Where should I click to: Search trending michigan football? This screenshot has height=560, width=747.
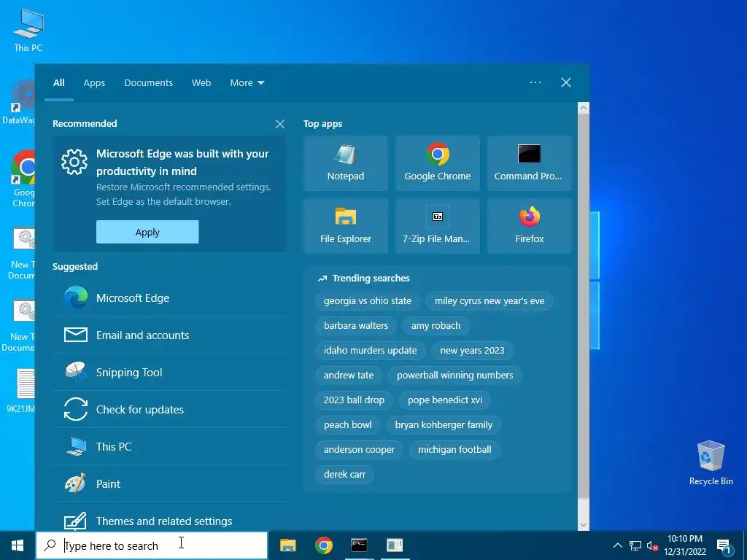click(454, 449)
